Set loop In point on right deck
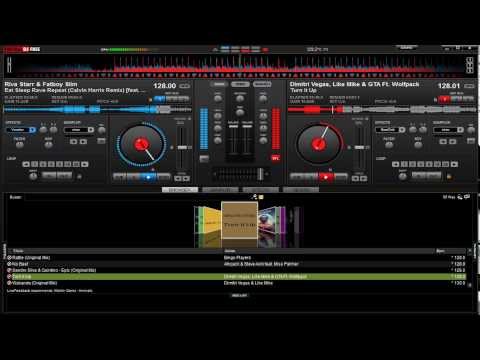The height and width of the screenshot is (360, 480). click(x=419, y=175)
